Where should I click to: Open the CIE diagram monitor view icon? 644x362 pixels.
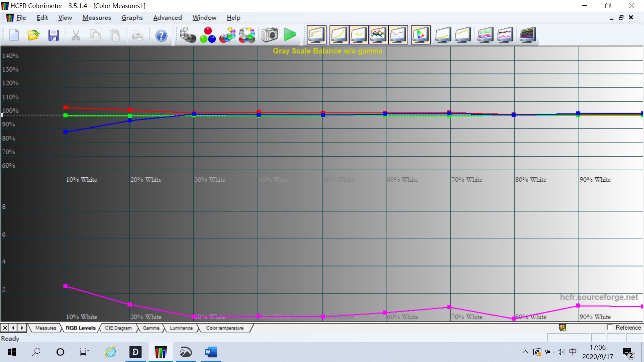(420, 35)
